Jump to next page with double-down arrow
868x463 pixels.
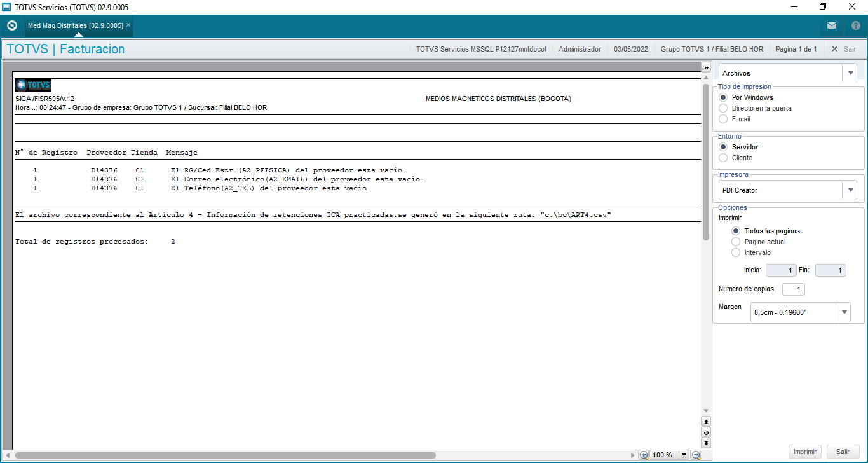coord(706,443)
